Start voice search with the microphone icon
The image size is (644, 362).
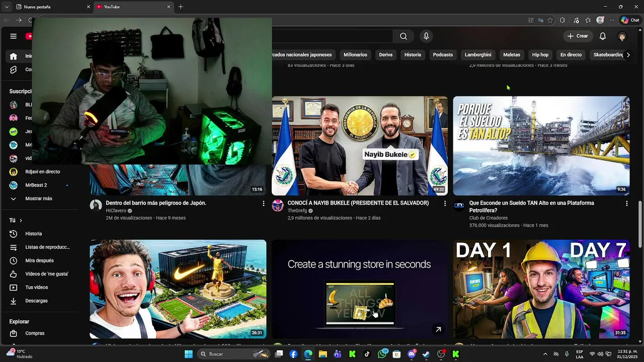[x=426, y=36]
